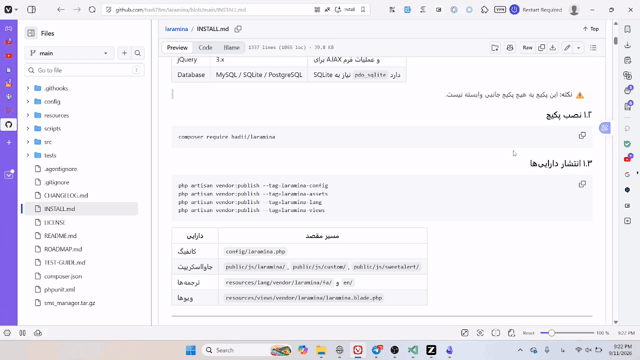Focus the Go to file field
The width and height of the screenshot is (640, 360).
tap(84, 70)
